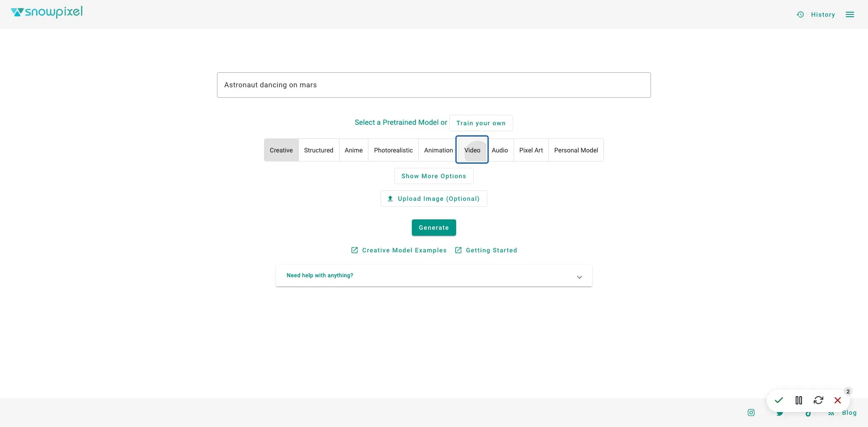Select the Structured model
868x427 pixels.
[319, 150]
